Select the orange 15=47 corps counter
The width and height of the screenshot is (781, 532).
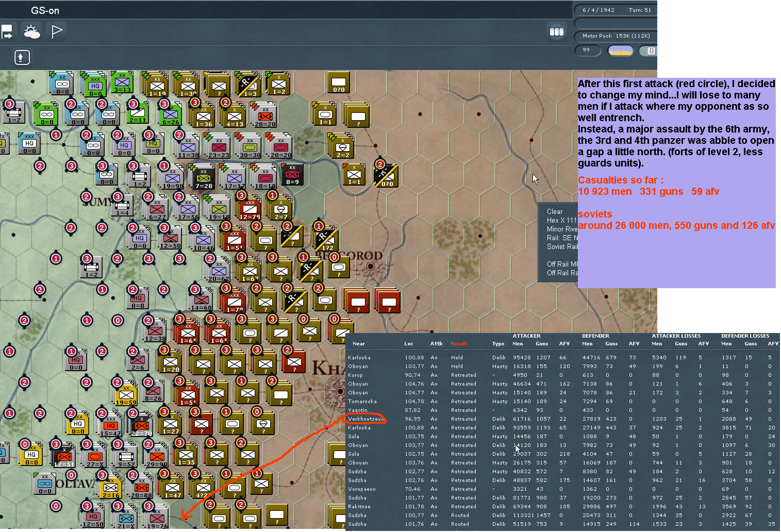[110, 426]
